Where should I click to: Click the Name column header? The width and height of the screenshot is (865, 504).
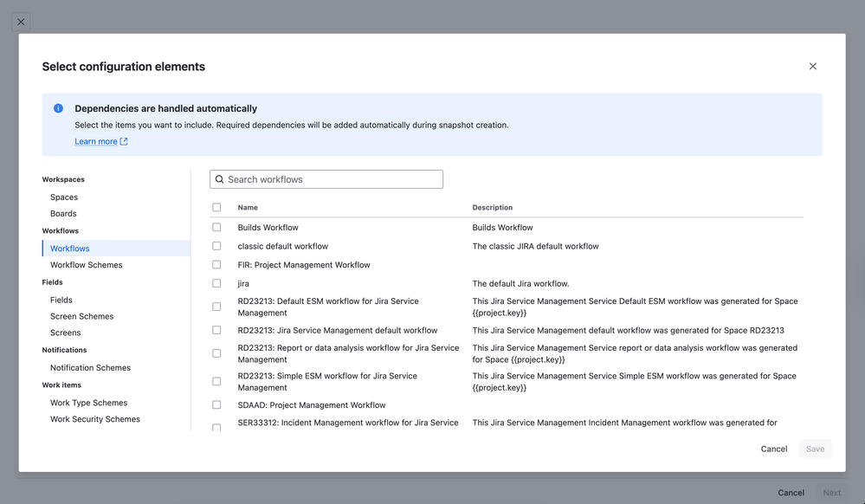click(x=248, y=208)
